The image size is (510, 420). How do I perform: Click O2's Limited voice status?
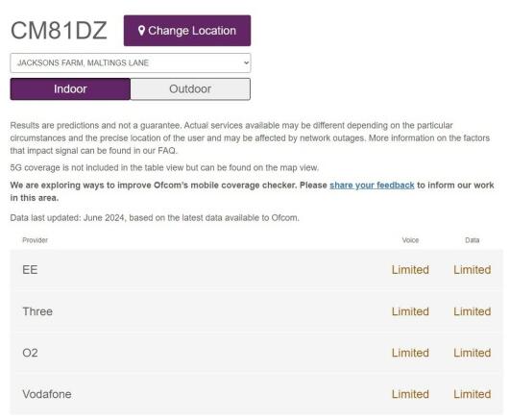tap(410, 353)
